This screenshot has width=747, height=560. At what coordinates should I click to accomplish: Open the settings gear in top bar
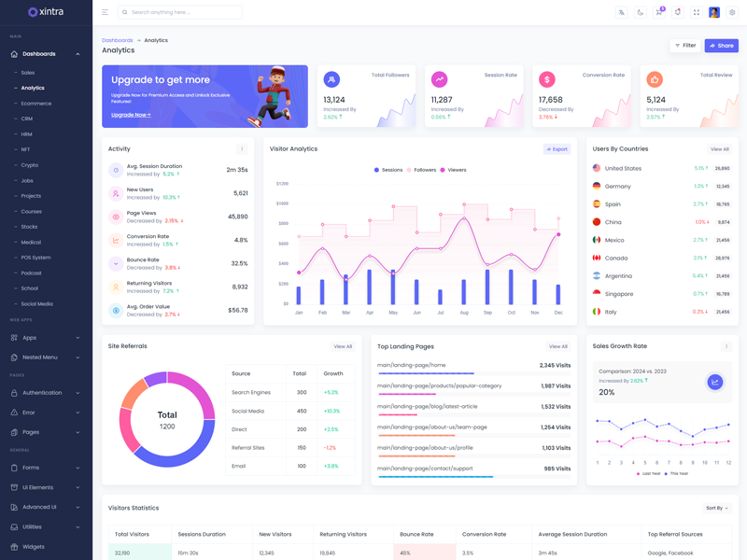732,12
